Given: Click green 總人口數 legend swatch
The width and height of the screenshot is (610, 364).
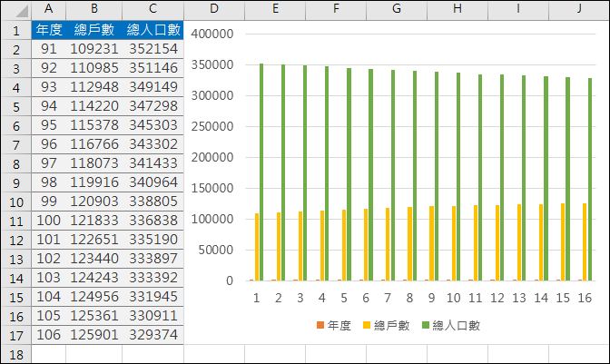Looking at the screenshot, I should (426, 325).
